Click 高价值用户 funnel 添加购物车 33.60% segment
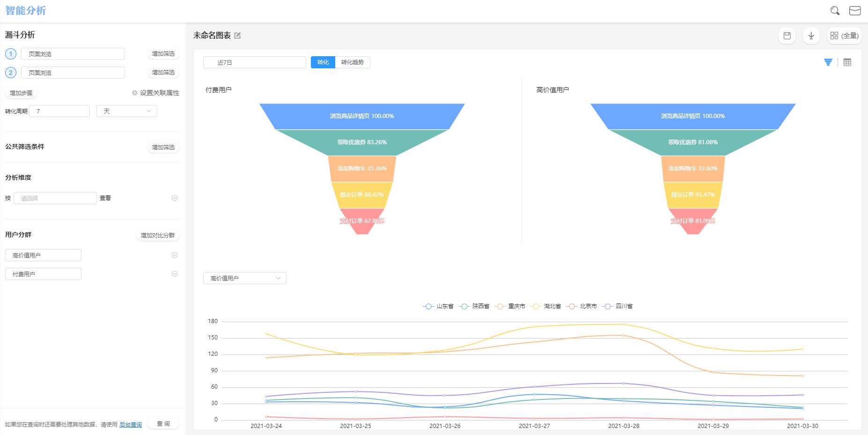The image size is (868, 435). click(x=693, y=169)
